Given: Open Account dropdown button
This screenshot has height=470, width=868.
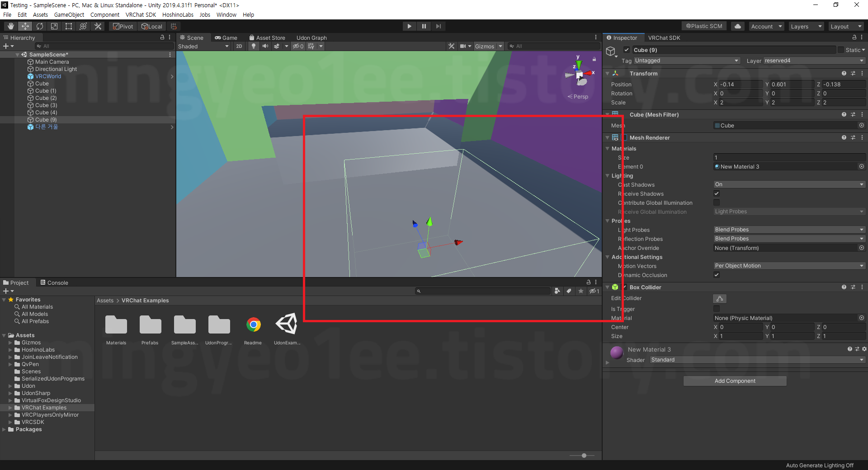Looking at the screenshot, I should (766, 26).
